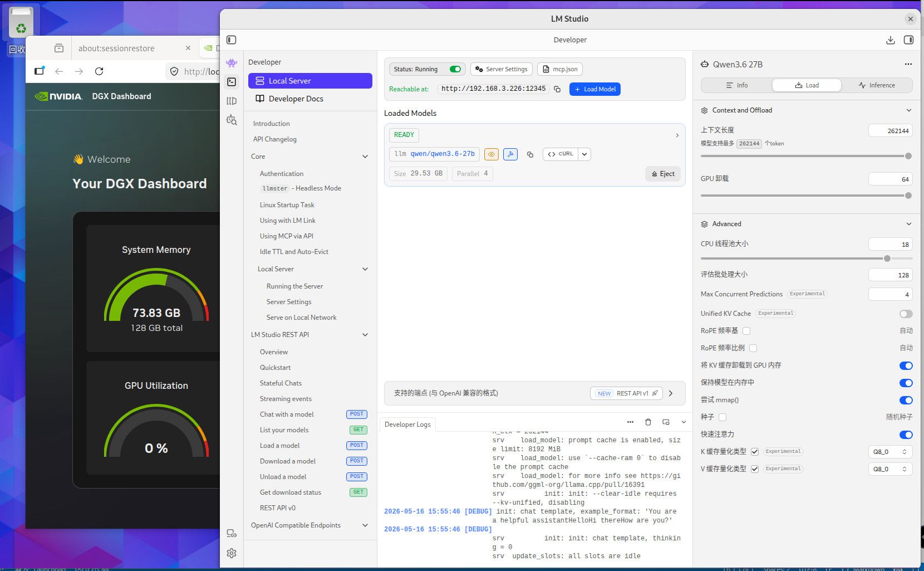Switch to the Info tab for Qwen3.6 27B
Image resolution: width=924 pixels, height=571 pixels.
point(736,85)
